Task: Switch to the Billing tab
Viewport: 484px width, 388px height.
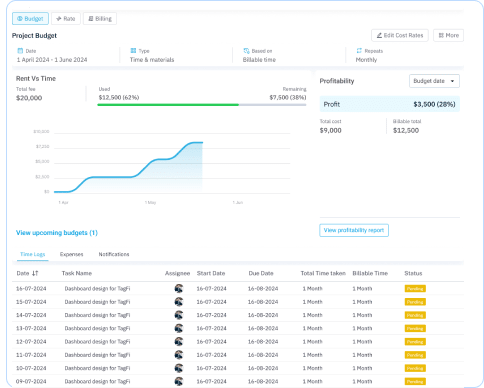Action: coord(100,19)
